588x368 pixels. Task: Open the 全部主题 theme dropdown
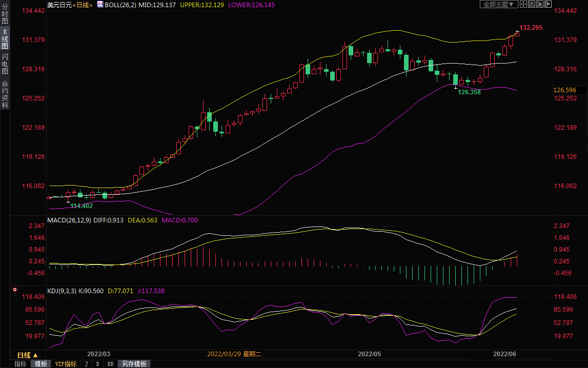point(498,4)
